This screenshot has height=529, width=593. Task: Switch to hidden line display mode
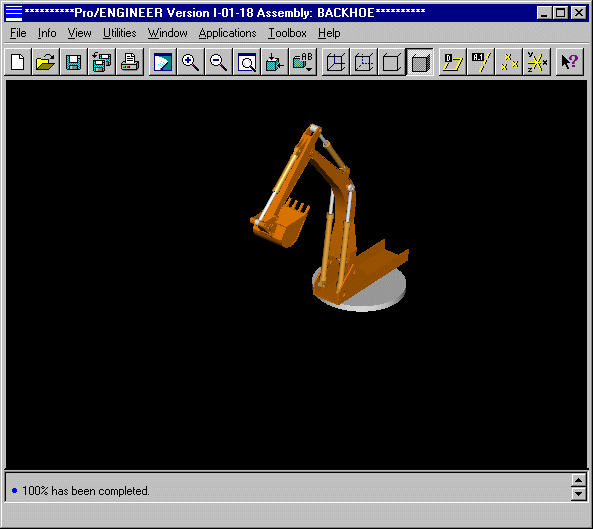tap(364, 62)
